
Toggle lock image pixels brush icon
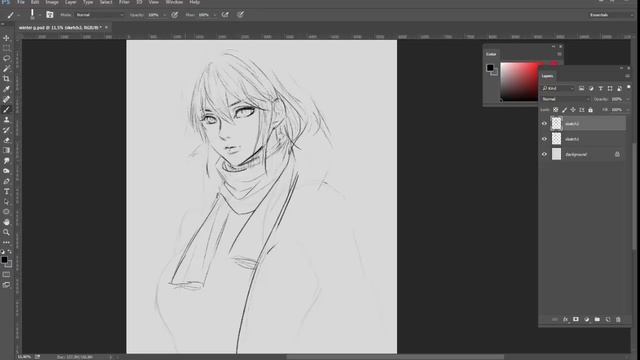tap(564, 110)
